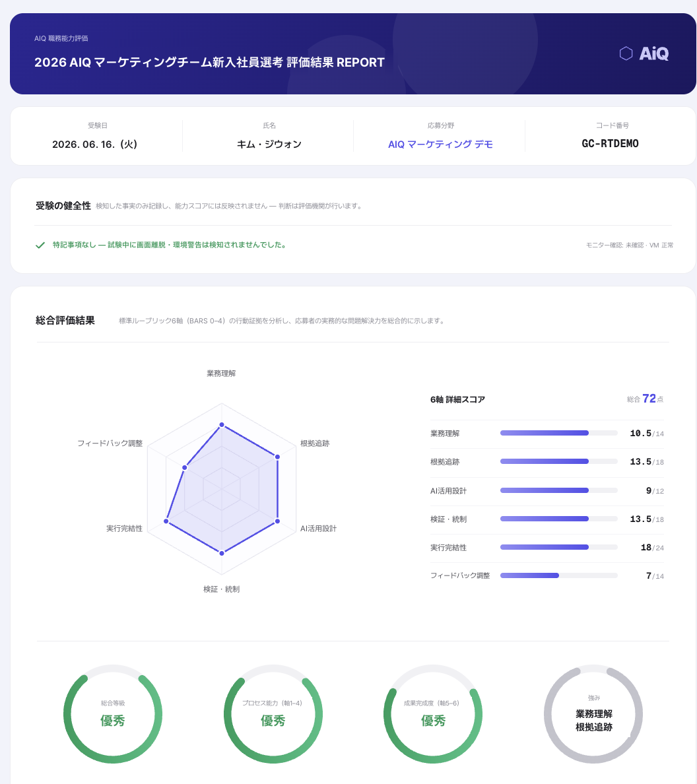Viewport: 697px width, 784px height.
Task: Click the radar chart label '実行完結性'
Action: (x=125, y=529)
